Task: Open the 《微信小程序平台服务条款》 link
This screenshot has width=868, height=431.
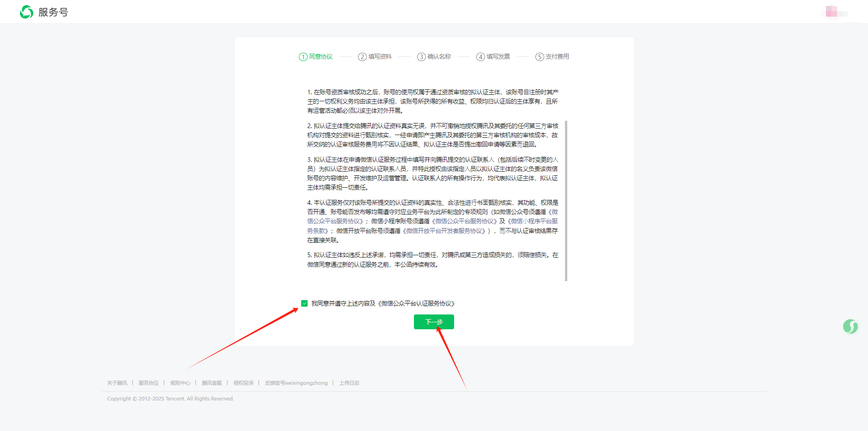Action: tap(532, 222)
